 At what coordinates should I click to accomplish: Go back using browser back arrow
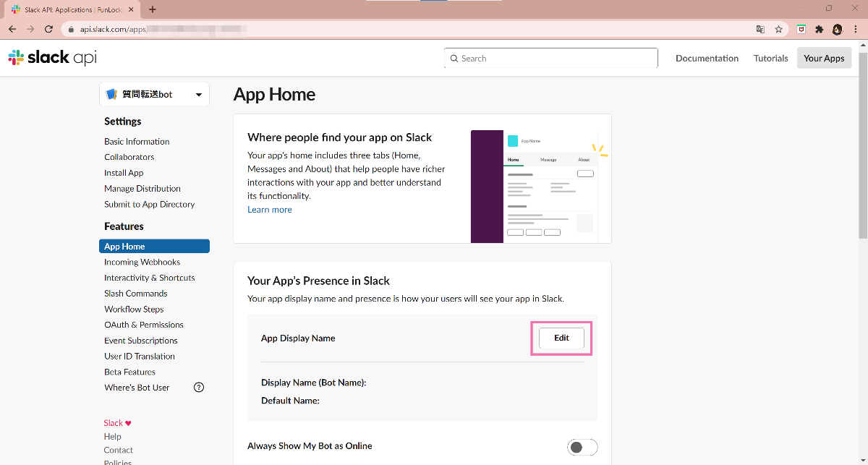(x=12, y=29)
